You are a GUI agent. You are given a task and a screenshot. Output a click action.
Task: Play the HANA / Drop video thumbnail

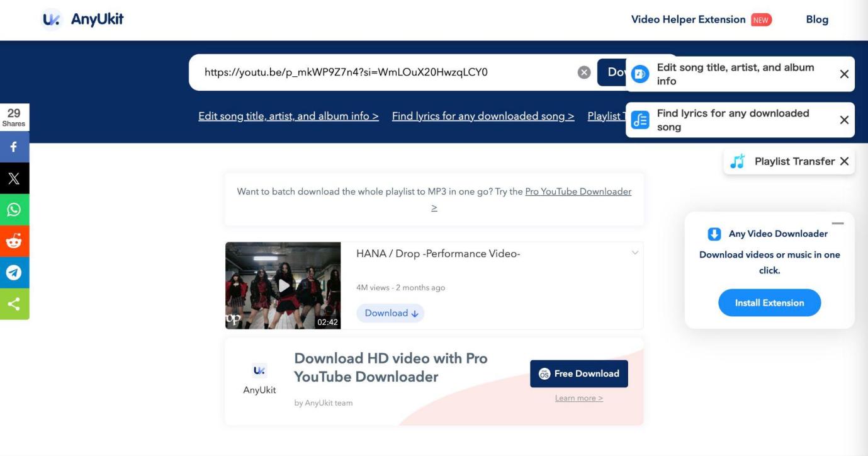pos(283,285)
